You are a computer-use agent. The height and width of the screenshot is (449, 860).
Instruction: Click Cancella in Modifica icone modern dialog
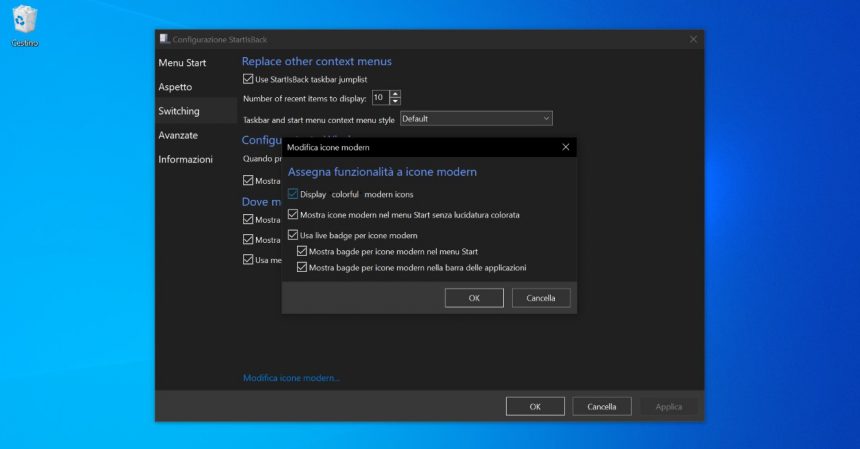point(541,298)
